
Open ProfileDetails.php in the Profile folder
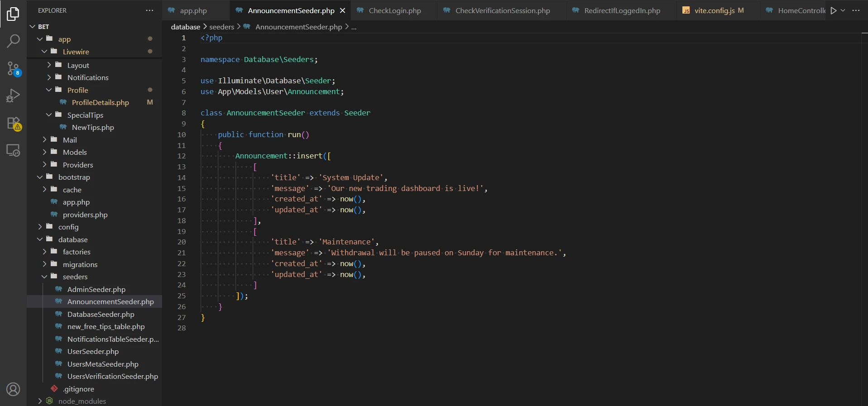[100, 102]
